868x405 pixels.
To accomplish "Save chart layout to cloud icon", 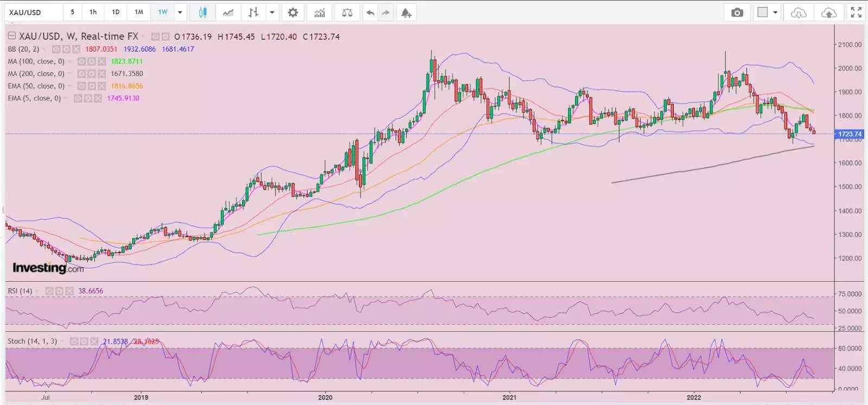I will pos(829,12).
